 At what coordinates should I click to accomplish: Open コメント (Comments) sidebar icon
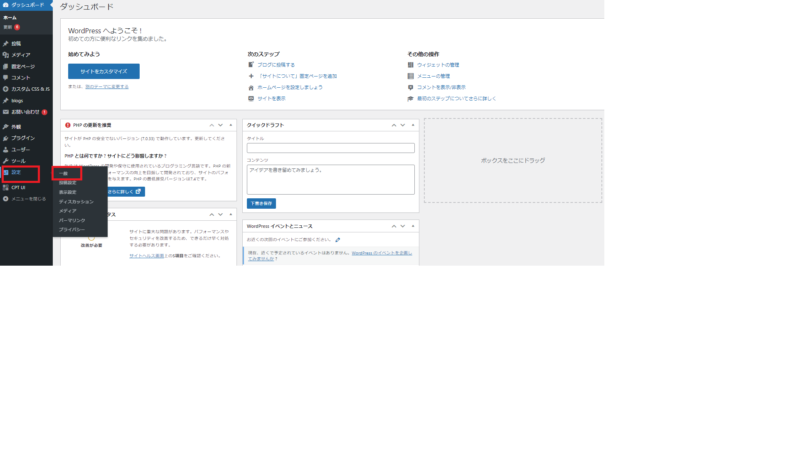coord(6,77)
